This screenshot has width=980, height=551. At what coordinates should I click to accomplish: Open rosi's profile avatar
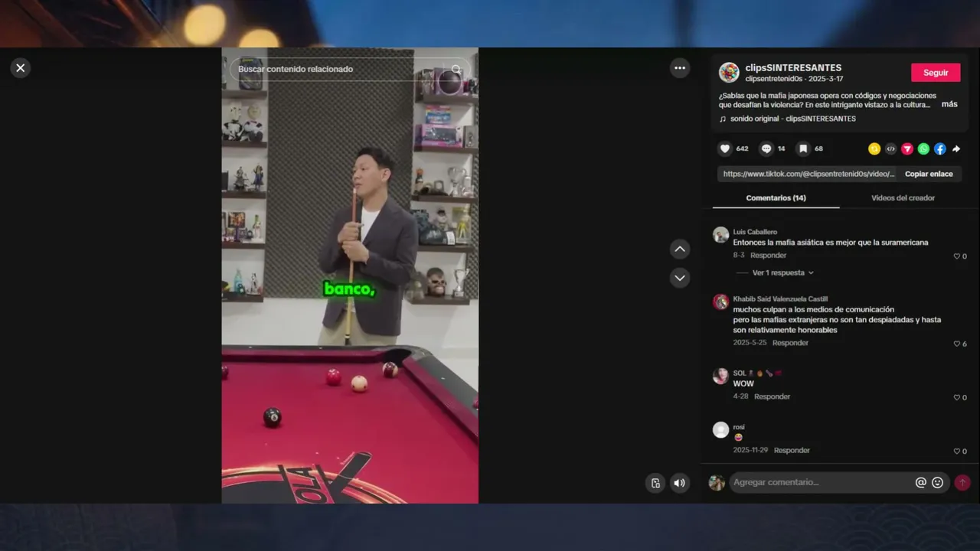click(x=720, y=429)
